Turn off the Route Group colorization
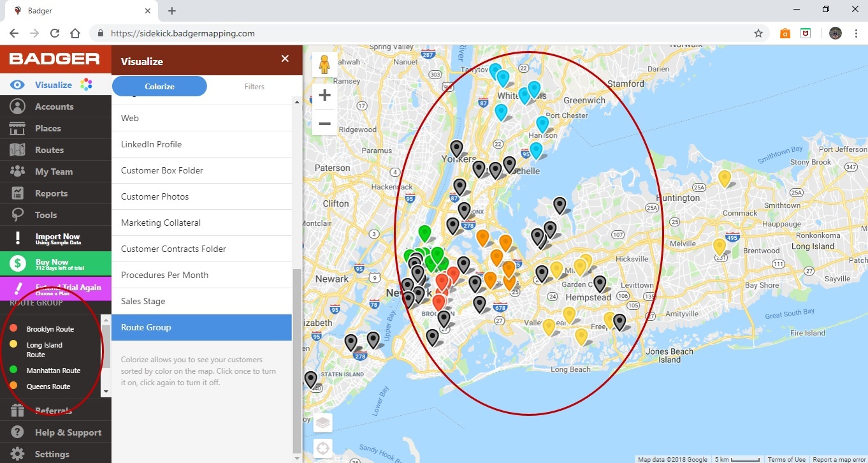Screen dimensions: 868x463 pyautogui.click(x=201, y=327)
